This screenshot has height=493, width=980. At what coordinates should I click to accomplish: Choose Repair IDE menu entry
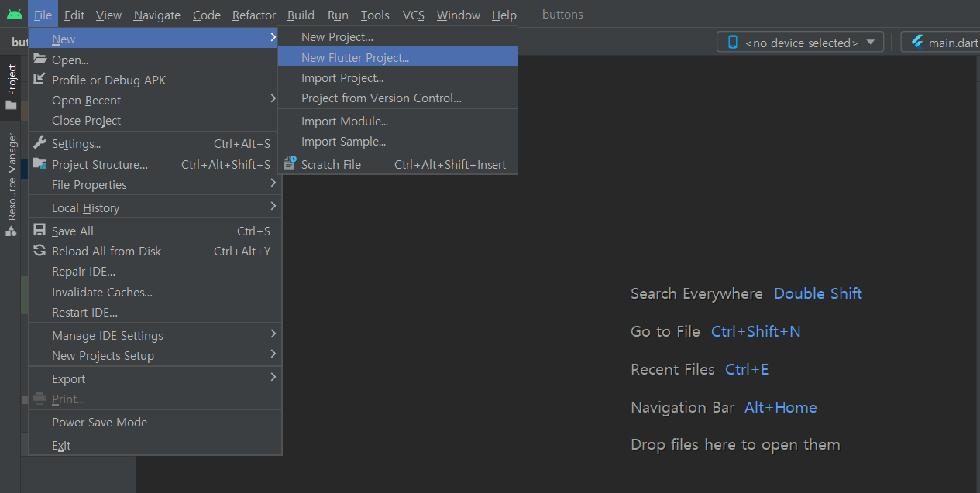click(155, 271)
